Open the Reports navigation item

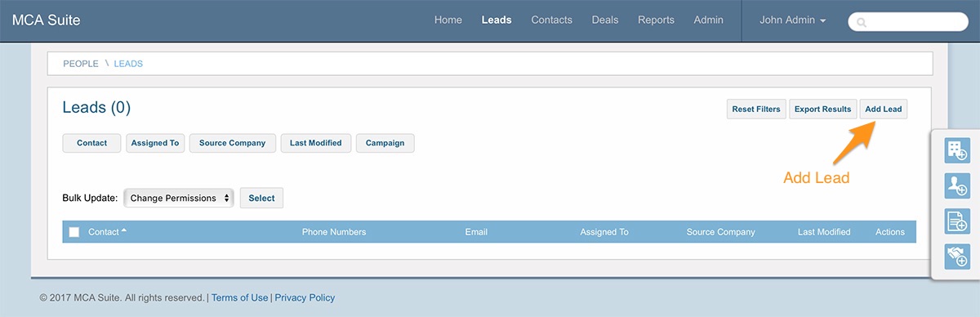(656, 20)
